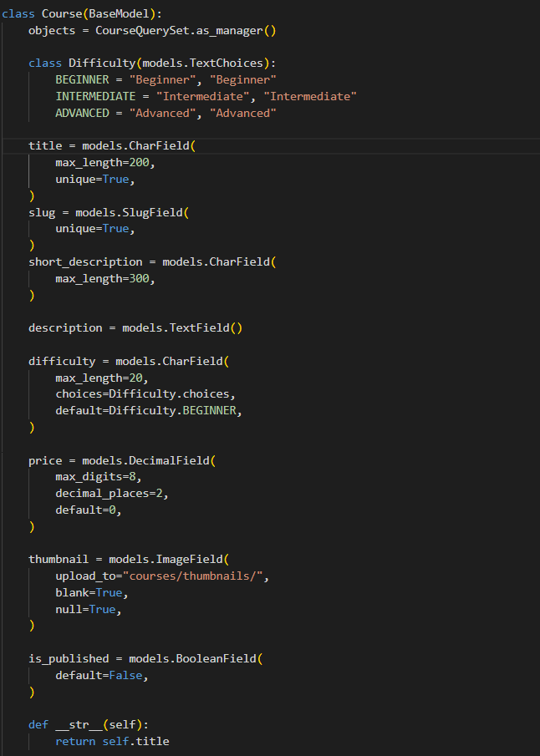This screenshot has height=756, width=540.
Task: Click the return self.title statement
Action: click(x=113, y=741)
